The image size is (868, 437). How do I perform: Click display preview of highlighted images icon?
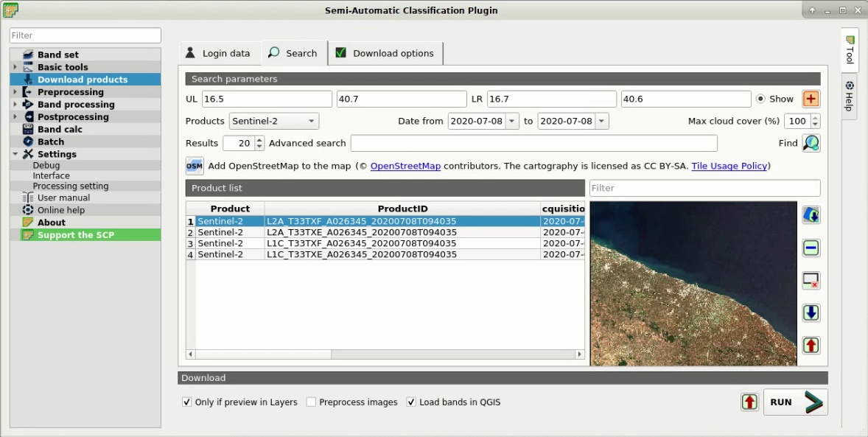811,215
